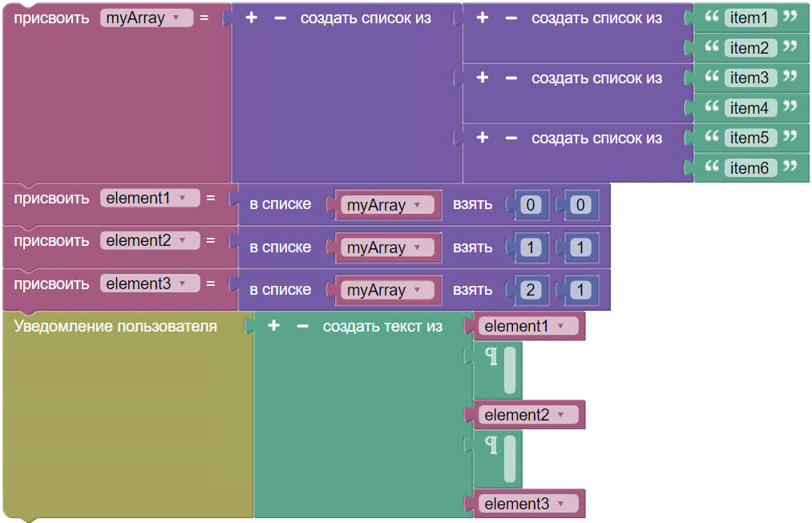Open element3 dropdown inside the создать текст block
Viewport: 812px width, 523px height.
(528, 504)
